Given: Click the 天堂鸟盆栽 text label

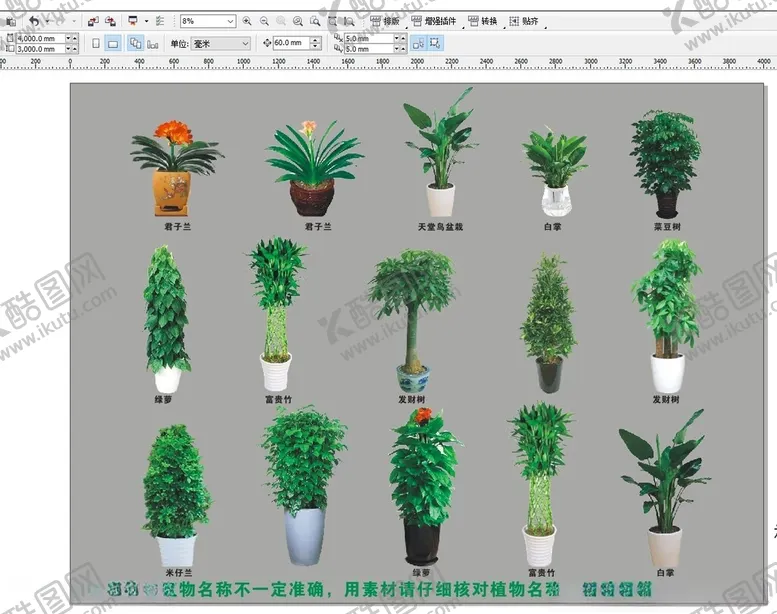Looking at the screenshot, I should [x=440, y=227].
